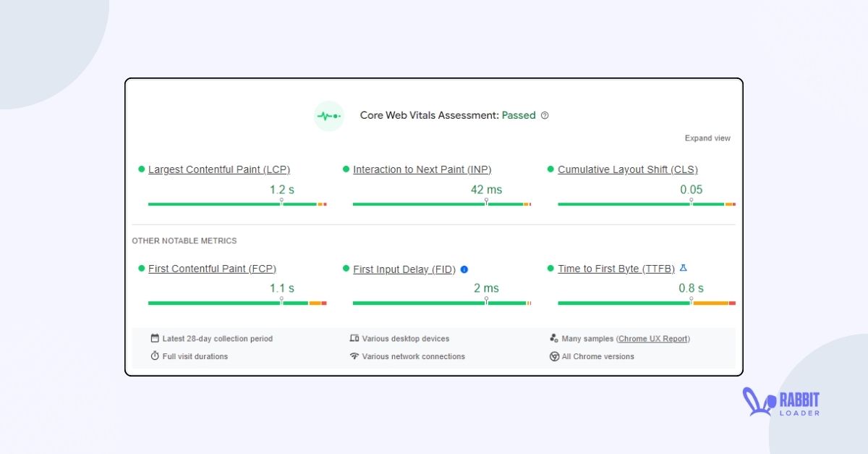This screenshot has width=868, height=454.
Task: Open the Time to First Byte (TTFB) link
Action: (616, 269)
